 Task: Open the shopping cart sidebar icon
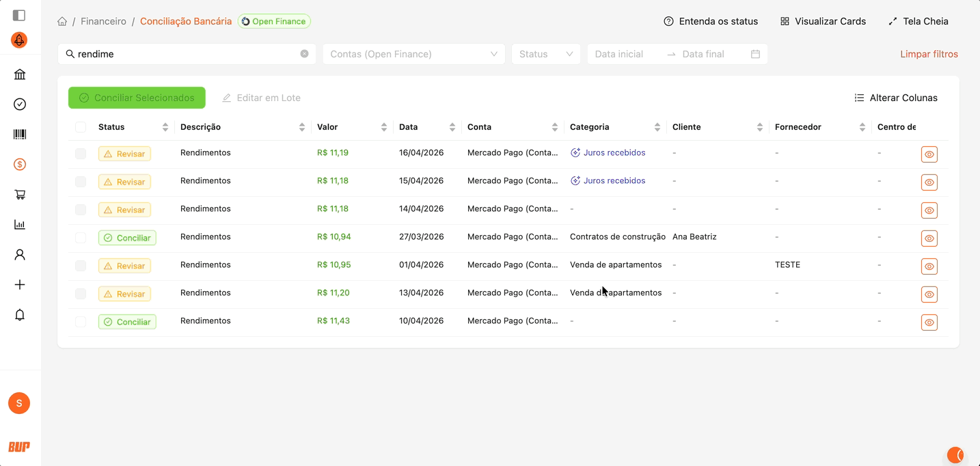(x=20, y=195)
